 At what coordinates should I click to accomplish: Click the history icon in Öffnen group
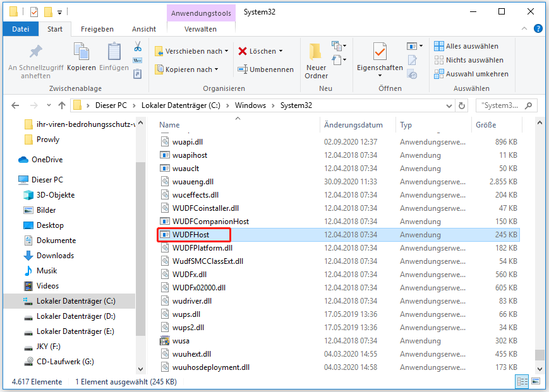point(413,74)
